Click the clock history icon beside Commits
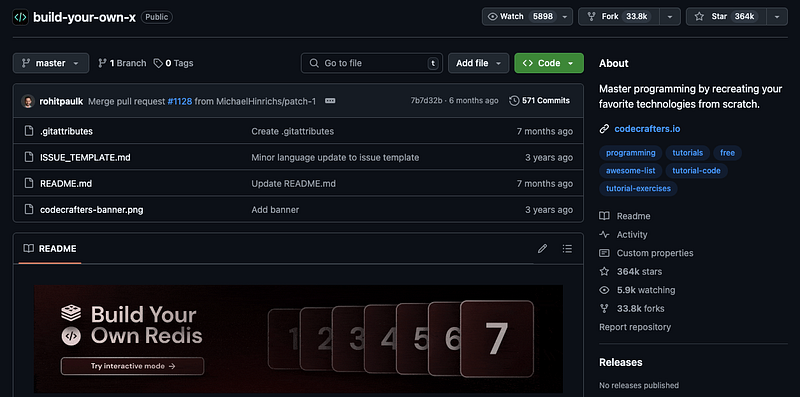The height and width of the screenshot is (397, 800). click(x=514, y=101)
